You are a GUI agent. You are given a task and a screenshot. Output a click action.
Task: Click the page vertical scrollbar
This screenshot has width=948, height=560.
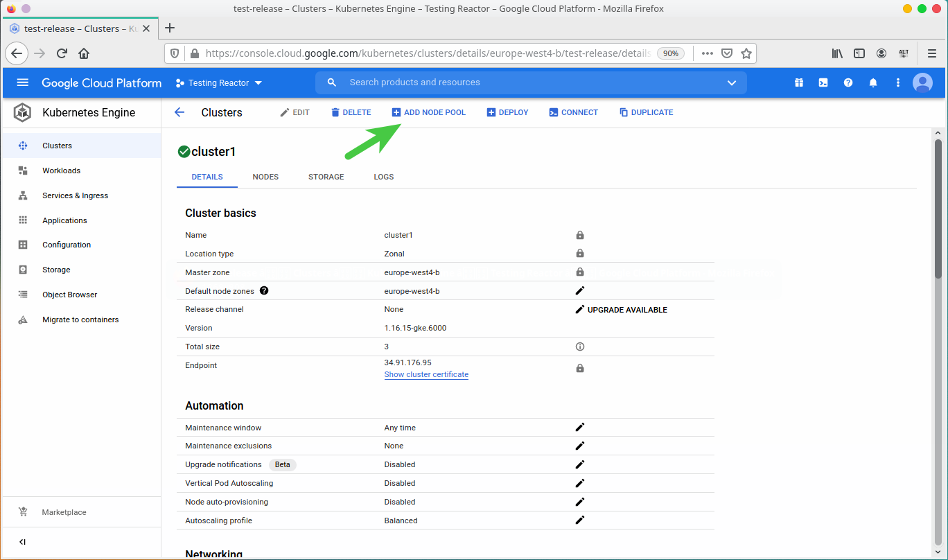938,208
